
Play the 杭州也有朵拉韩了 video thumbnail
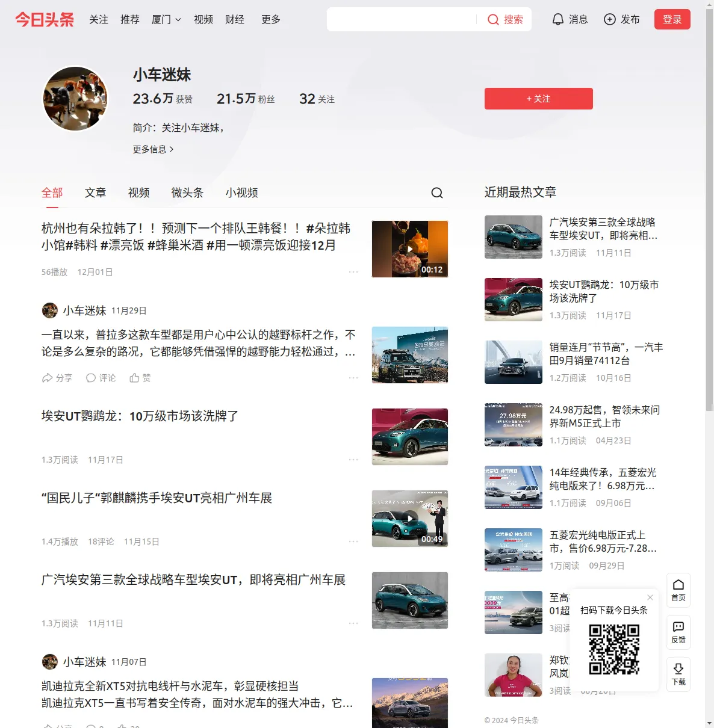click(x=410, y=249)
